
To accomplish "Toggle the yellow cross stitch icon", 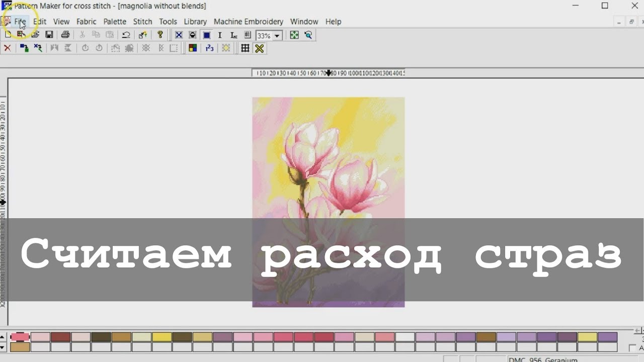I will pyautogui.click(x=260, y=48).
